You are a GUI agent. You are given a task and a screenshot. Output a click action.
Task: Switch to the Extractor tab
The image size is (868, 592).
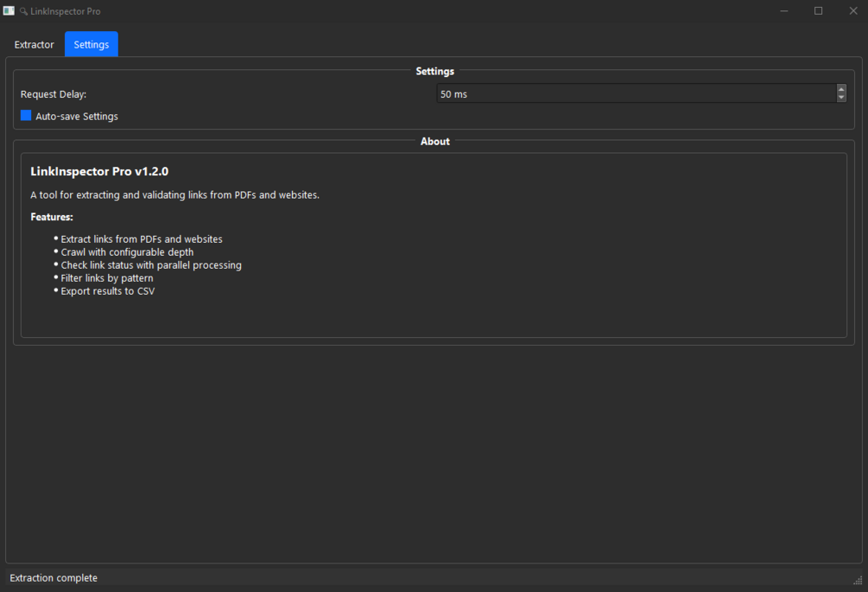pos(34,44)
